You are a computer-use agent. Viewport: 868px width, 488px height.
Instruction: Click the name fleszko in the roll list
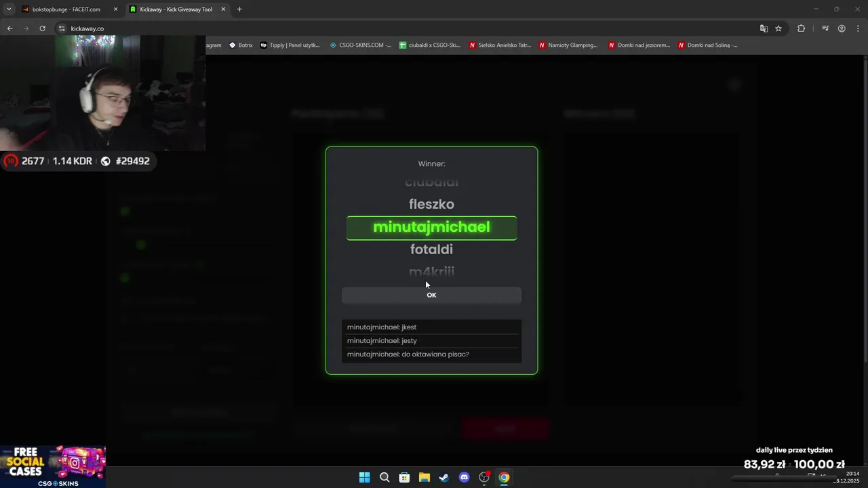click(431, 204)
